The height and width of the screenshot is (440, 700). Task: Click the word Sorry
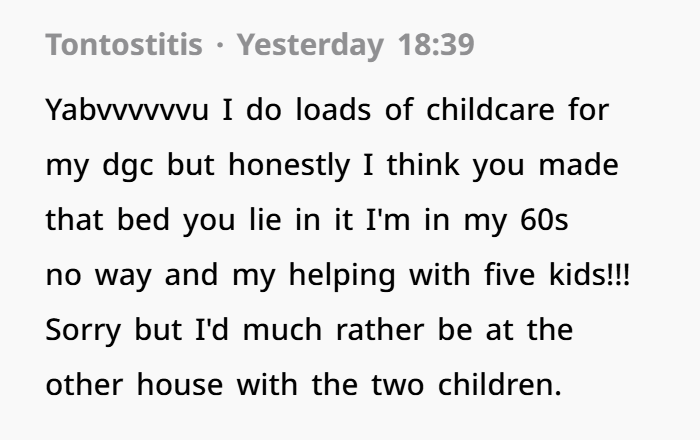point(83,331)
